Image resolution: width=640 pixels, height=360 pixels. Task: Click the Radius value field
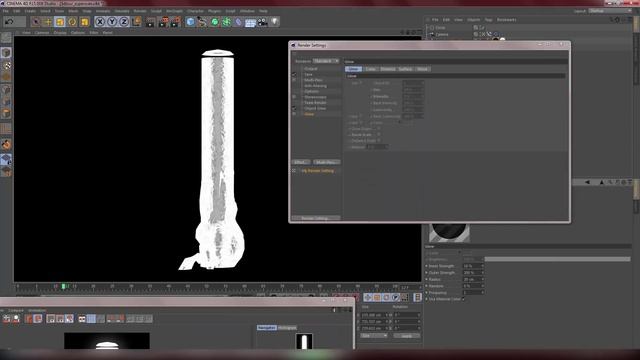point(473,279)
